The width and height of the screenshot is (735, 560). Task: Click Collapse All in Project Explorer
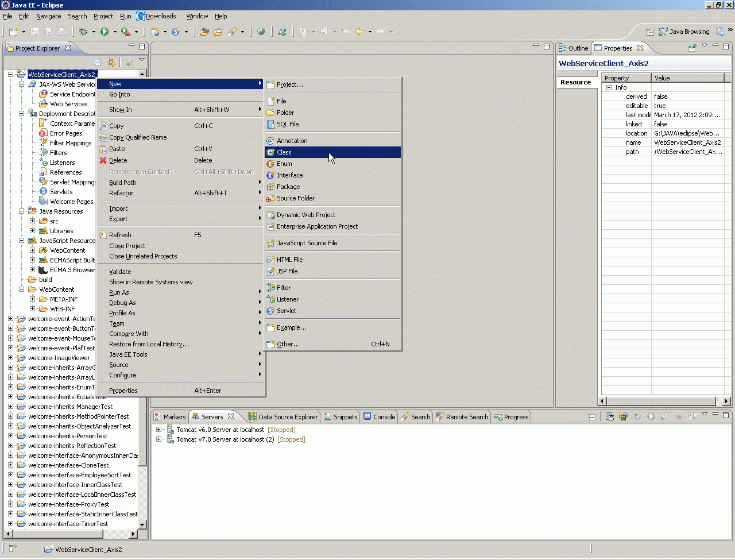pos(98,62)
